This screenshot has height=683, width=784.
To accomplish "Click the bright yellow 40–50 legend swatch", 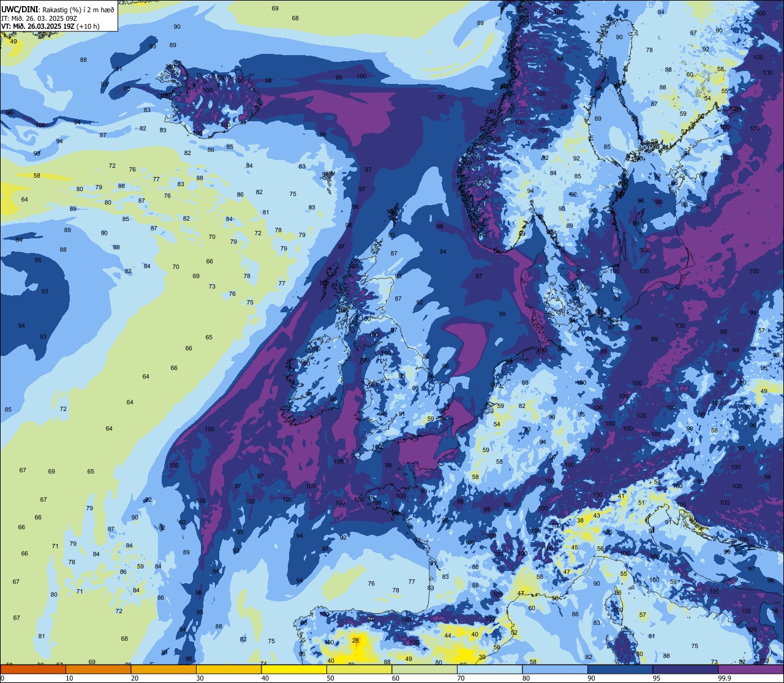I will coord(294,669).
